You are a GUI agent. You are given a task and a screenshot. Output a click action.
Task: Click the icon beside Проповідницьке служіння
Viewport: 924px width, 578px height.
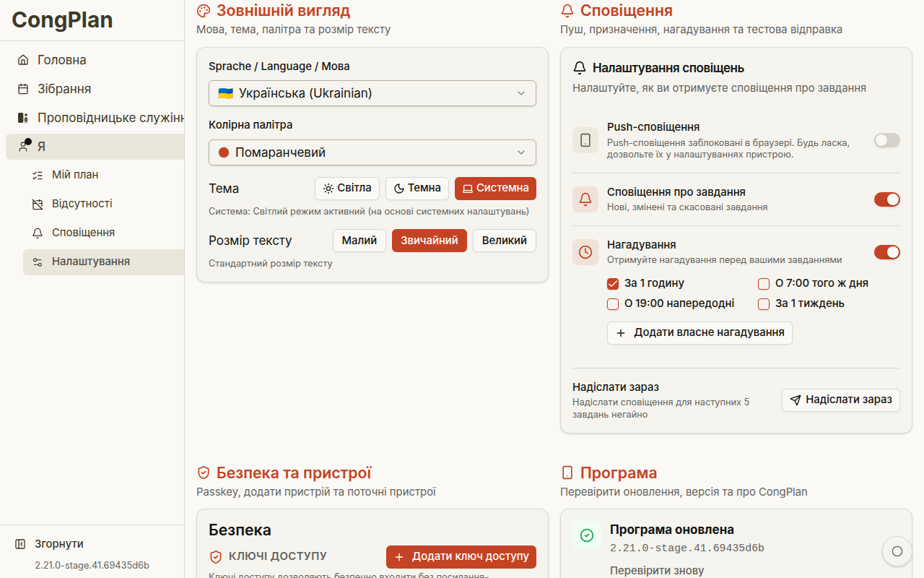click(x=23, y=118)
